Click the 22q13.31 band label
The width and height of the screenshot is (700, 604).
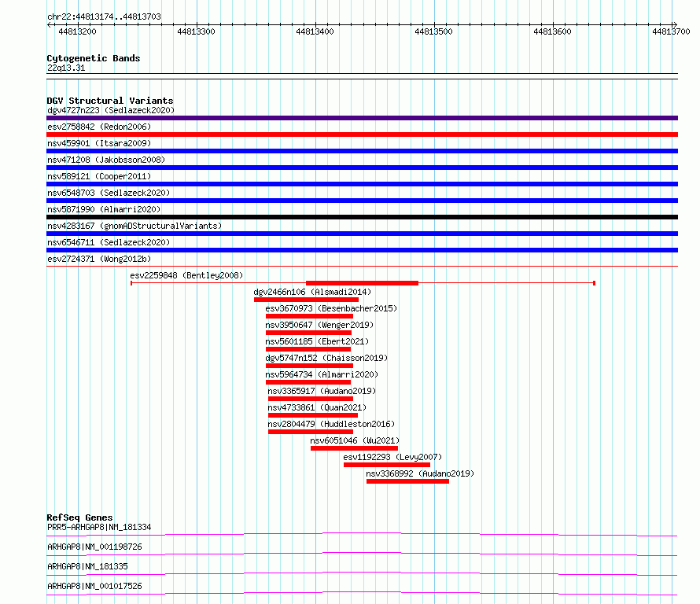(66, 68)
